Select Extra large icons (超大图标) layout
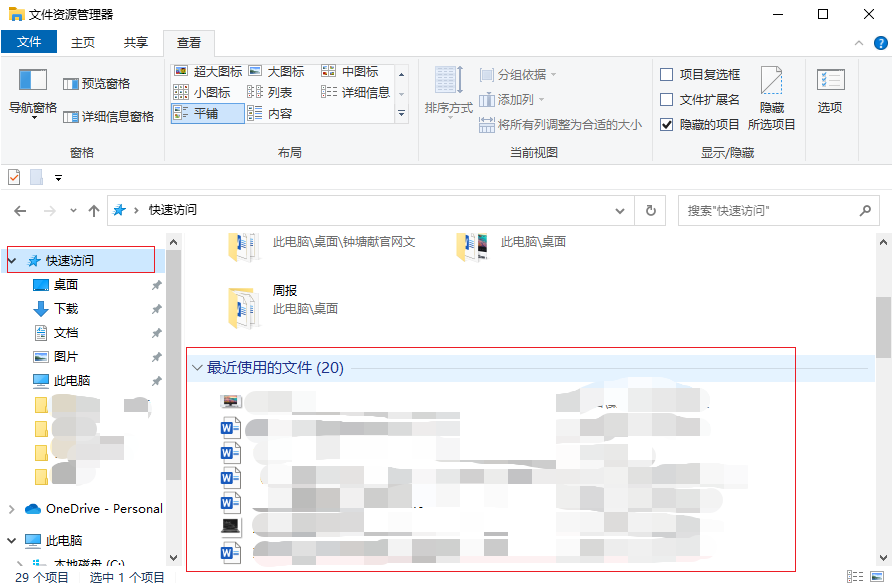 (208, 72)
